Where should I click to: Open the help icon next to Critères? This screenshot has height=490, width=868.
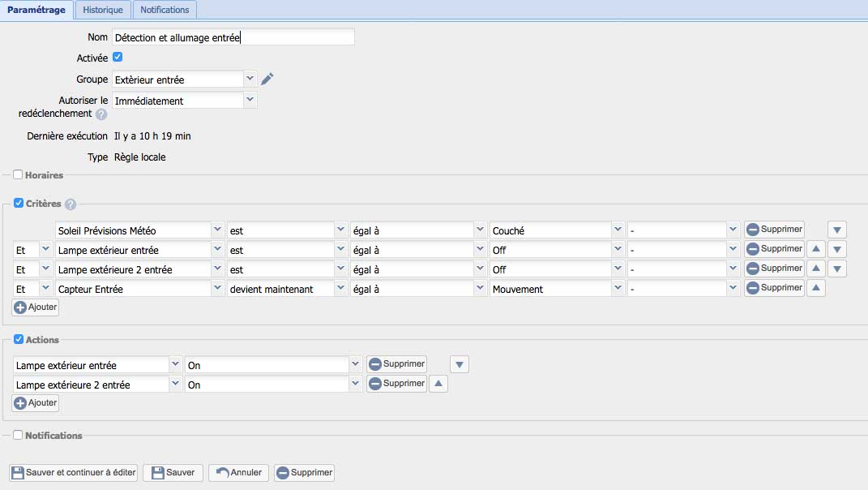point(71,204)
